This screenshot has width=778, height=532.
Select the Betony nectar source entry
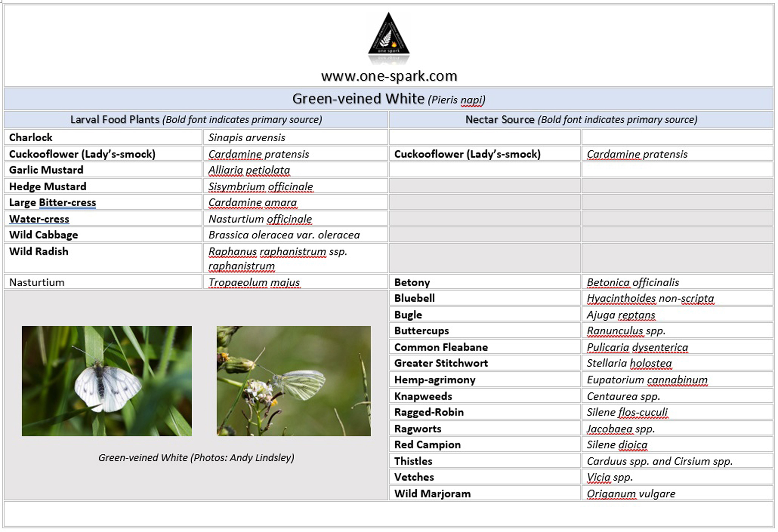412,282
